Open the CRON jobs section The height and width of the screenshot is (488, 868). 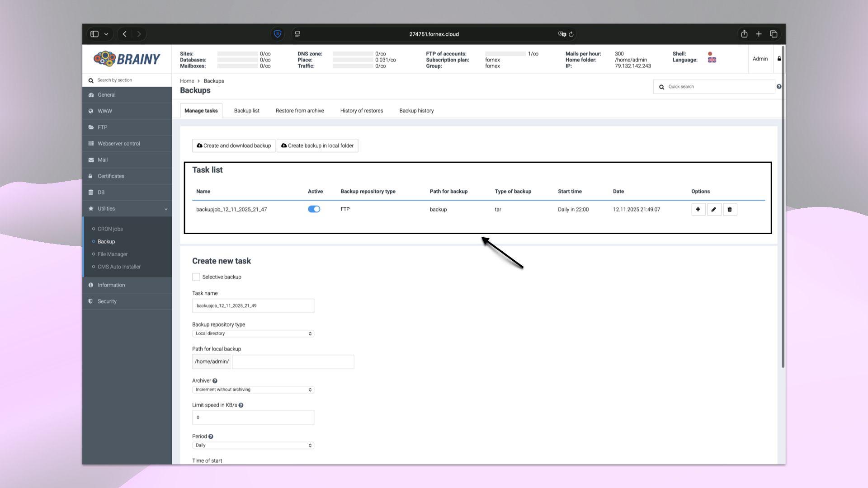(110, 229)
